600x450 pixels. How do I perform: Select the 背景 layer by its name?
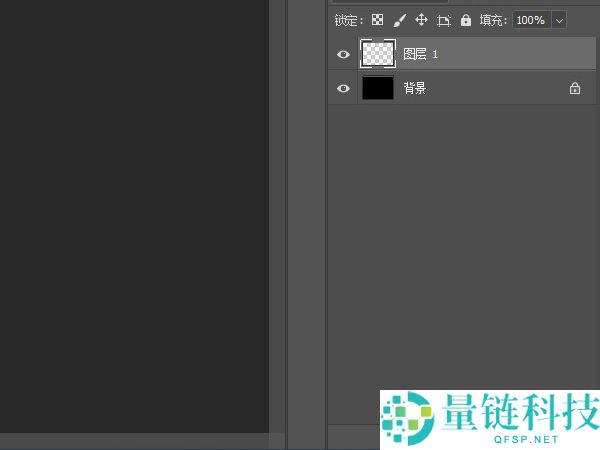tap(414, 88)
